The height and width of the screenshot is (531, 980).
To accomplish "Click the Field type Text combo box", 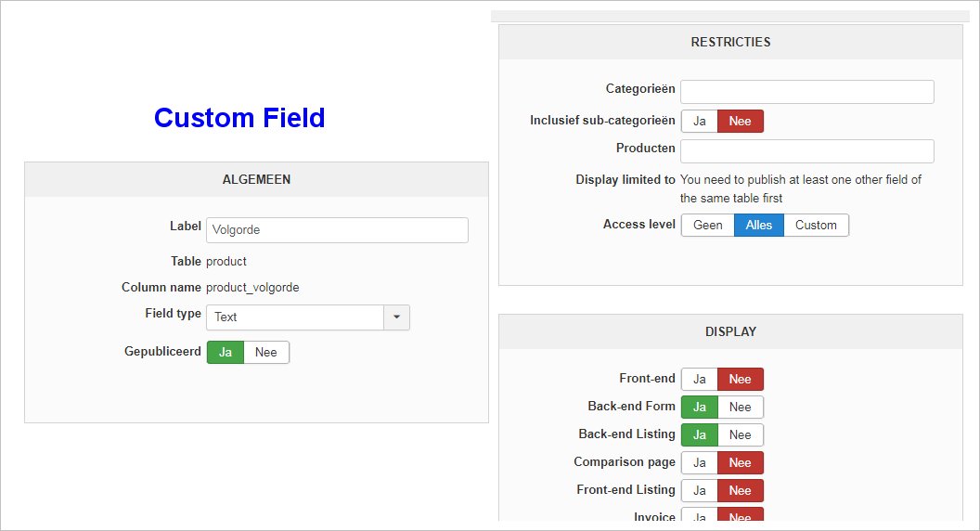I will tap(295, 317).
